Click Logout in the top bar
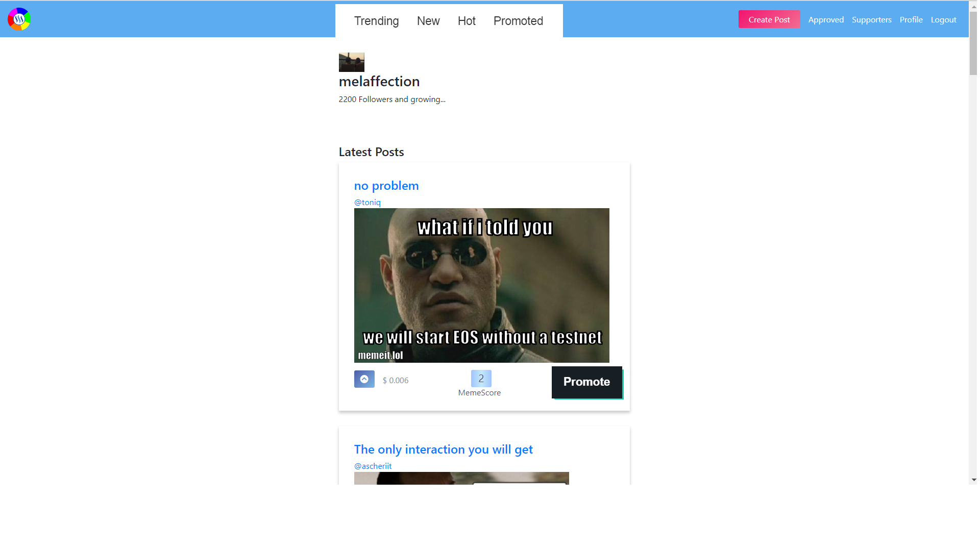 point(943,20)
